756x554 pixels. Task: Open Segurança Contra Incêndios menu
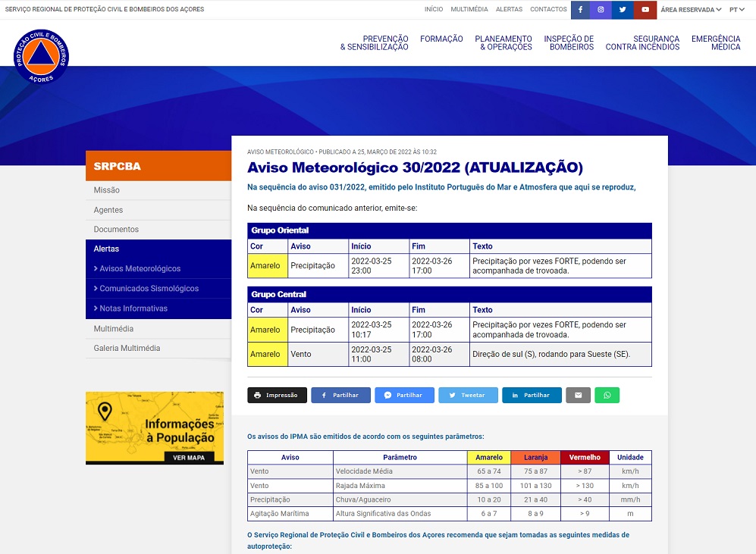click(x=642, y=43)
